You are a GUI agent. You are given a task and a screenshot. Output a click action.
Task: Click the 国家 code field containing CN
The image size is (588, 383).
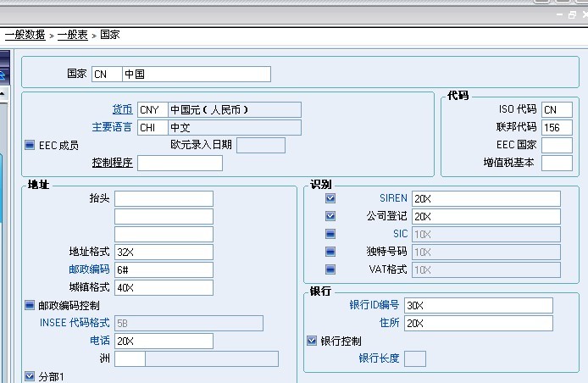tap(107, 74)
